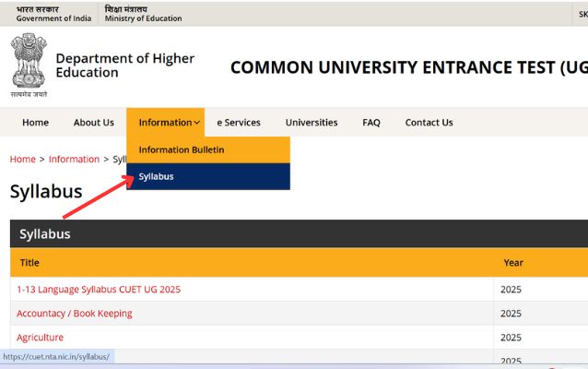The height and width of the screenshot is (369, 588).
Task: Select e Services in navigation bar
Action: tap(239, 123)
